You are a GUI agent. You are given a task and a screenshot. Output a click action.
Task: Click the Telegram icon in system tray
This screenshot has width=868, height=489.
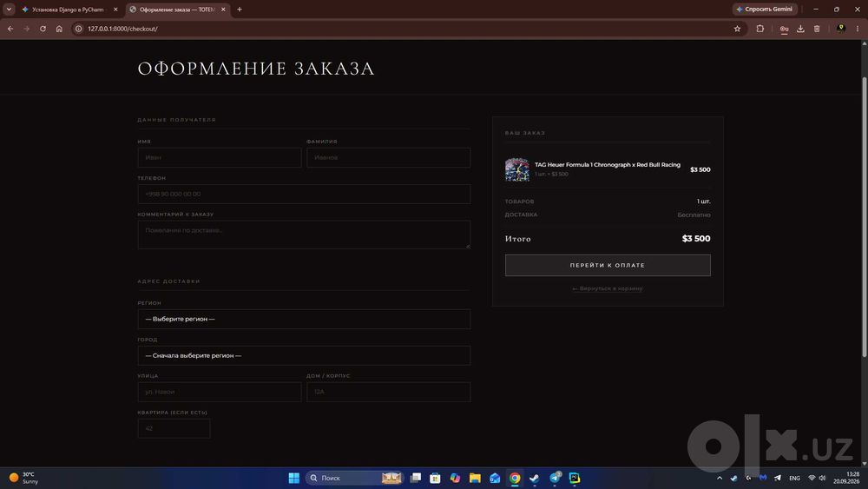tap(778, 478)
